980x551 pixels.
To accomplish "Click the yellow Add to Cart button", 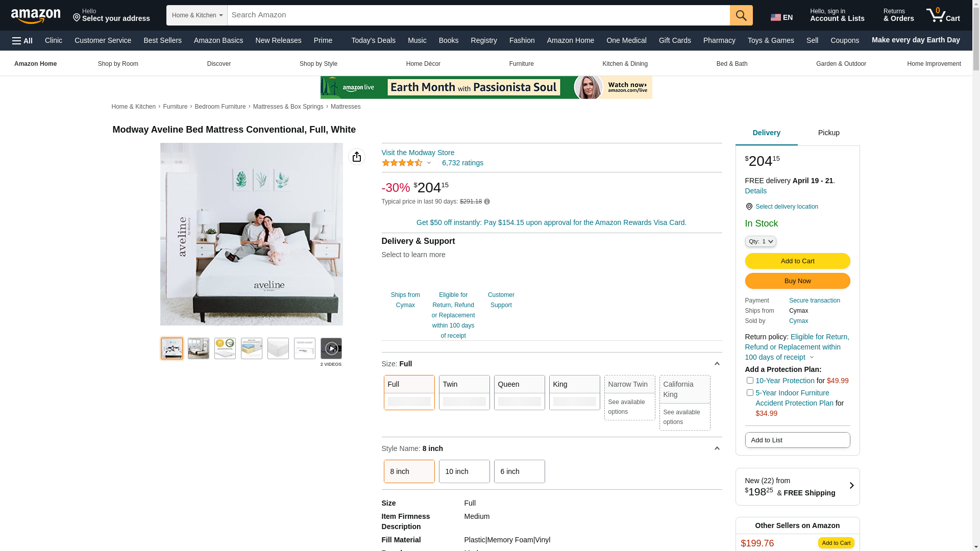I will [x=797, y=261].
